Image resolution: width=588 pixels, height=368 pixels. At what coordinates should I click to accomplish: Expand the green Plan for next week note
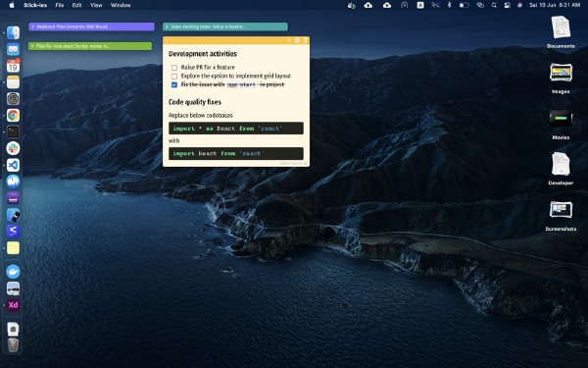click(x=32, y=46)
